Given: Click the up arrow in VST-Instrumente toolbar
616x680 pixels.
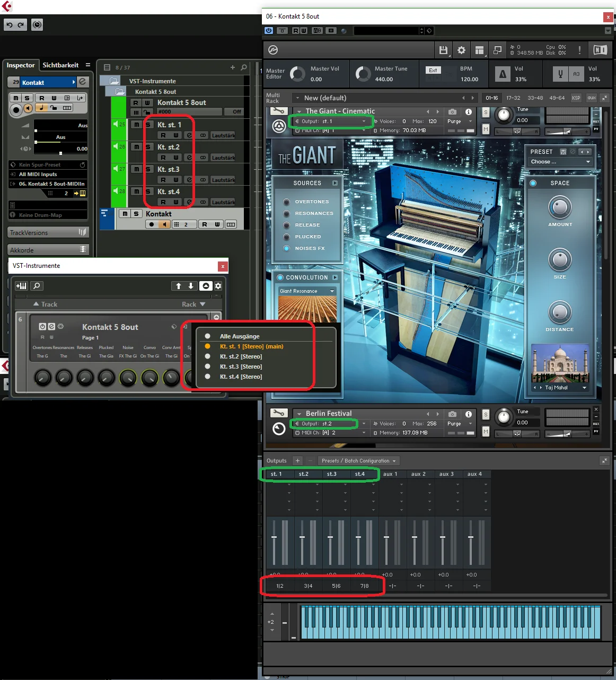Looking at the screenshot, I should (x=179, y=286).
